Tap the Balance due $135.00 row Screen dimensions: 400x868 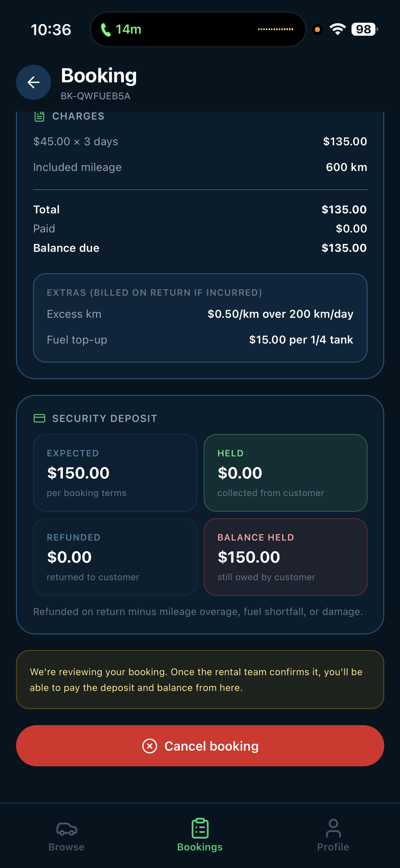pyautogui.click(x=200, y=248)
